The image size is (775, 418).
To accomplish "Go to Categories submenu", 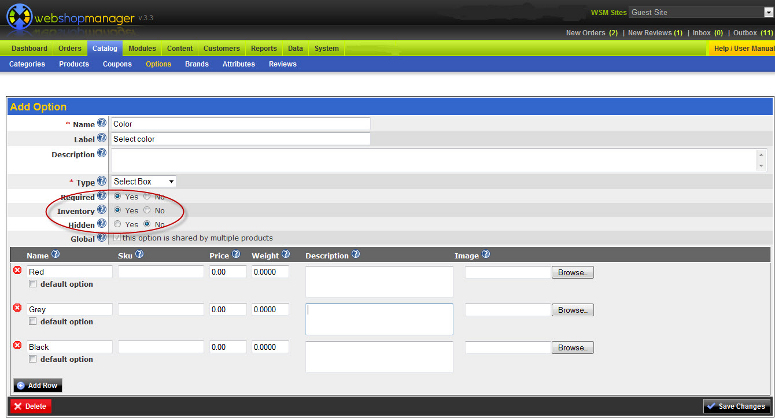I will click(27, 64).
